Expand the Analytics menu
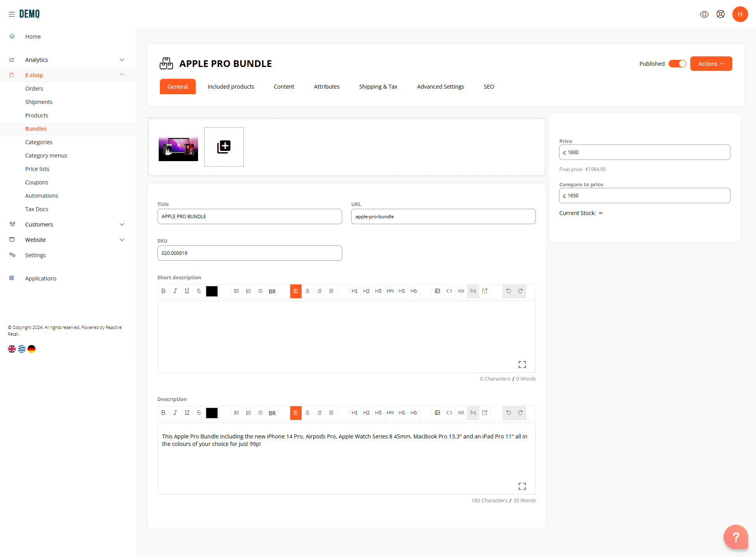Viewport: 756px width, 557px height. (x=68, y=60)
